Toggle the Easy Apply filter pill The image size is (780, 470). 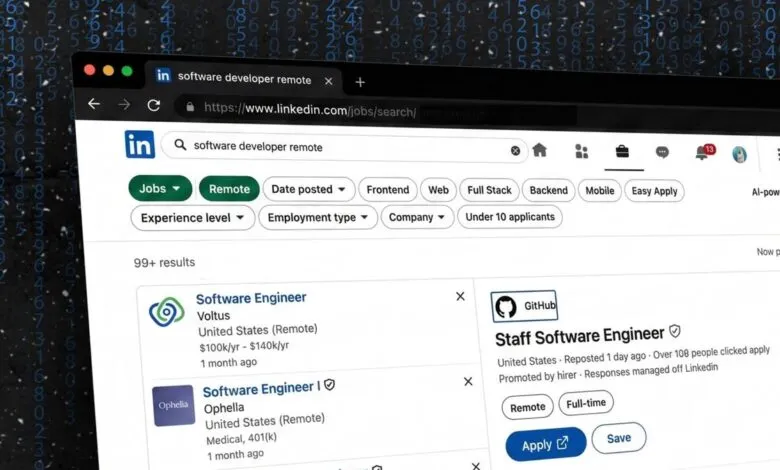(654, 191)
